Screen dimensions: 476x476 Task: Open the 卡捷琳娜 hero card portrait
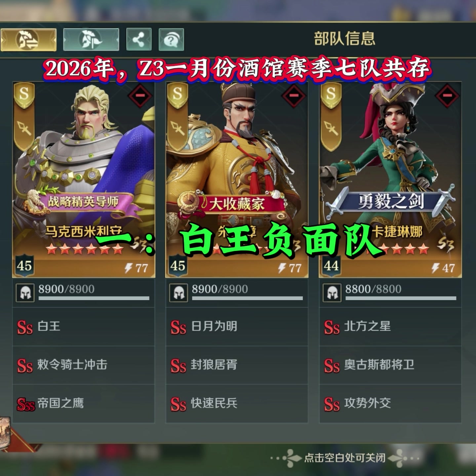[390, 179]
